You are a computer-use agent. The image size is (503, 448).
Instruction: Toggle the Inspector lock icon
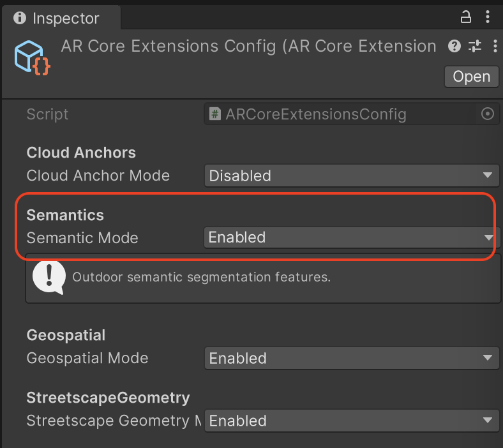pyautogui.click(x=466, y=17)
